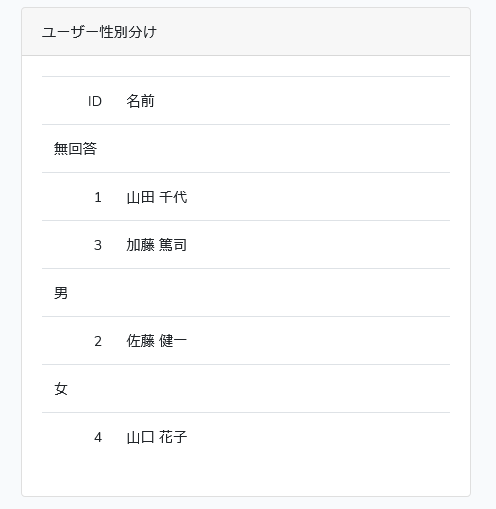Click ID 1 in the table
The image size is (496, 509).
point(98,197)
